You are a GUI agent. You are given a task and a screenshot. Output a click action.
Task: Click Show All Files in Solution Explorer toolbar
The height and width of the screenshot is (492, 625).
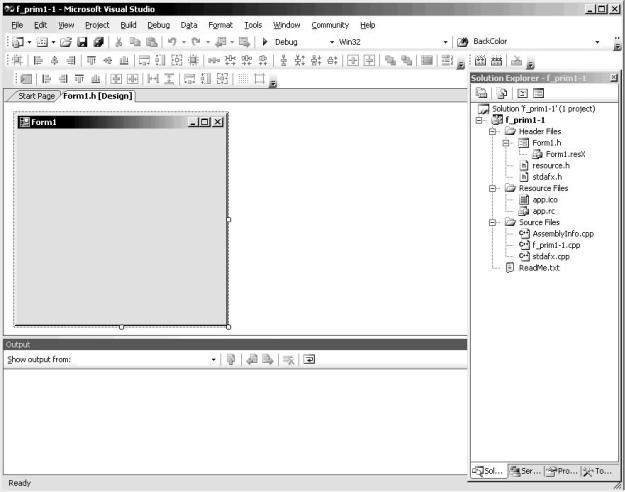[502, 93]
